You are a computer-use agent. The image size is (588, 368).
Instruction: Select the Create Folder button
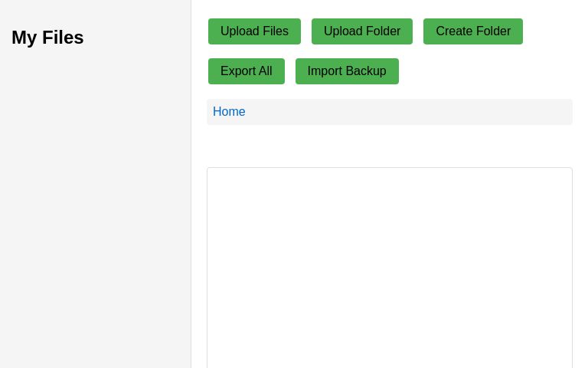coord(472,31)
